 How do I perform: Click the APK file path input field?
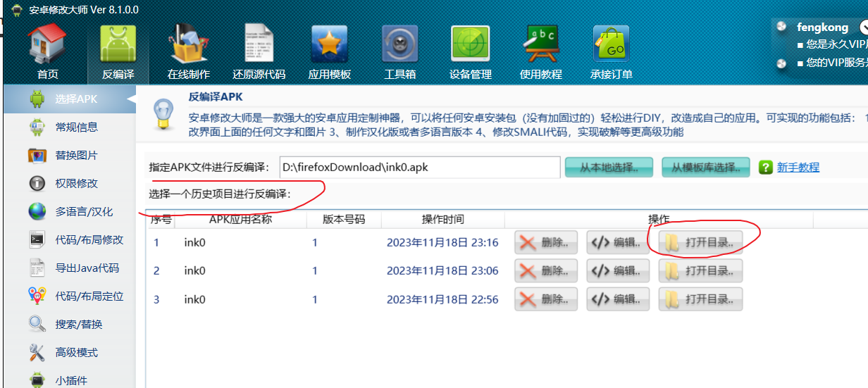[420, 168]
